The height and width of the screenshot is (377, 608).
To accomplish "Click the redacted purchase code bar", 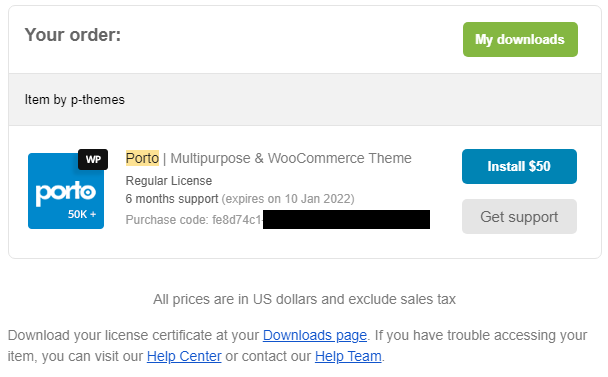I will [x=346, y=220].
